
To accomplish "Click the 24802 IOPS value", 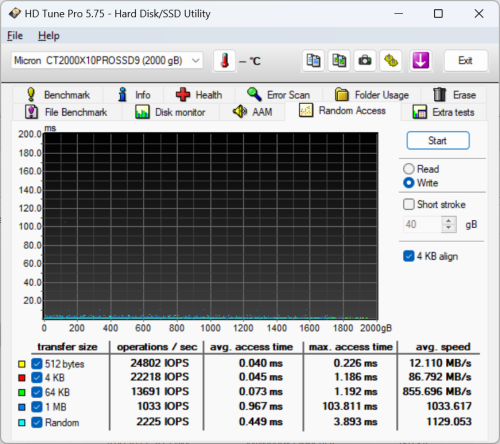I will (159, 363).
